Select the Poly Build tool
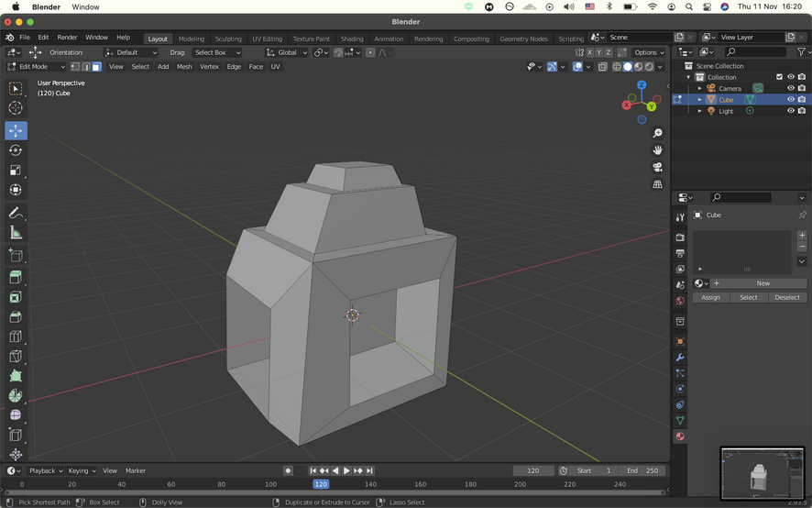 point(16,375)
